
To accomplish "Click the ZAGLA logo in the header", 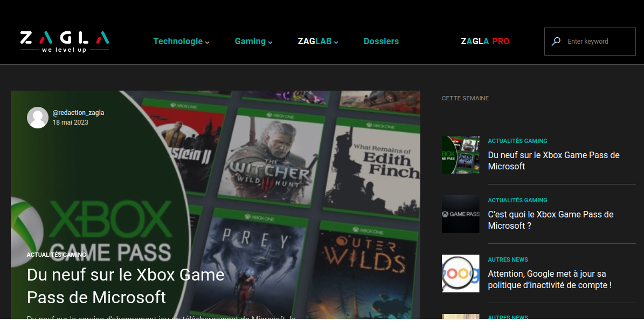I will [x=65, y=42].
